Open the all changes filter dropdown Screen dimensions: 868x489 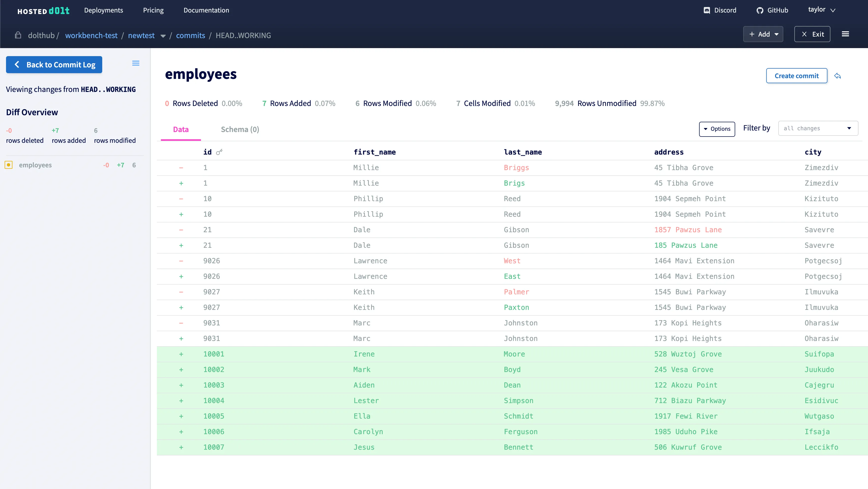click(x=818, y=128)
